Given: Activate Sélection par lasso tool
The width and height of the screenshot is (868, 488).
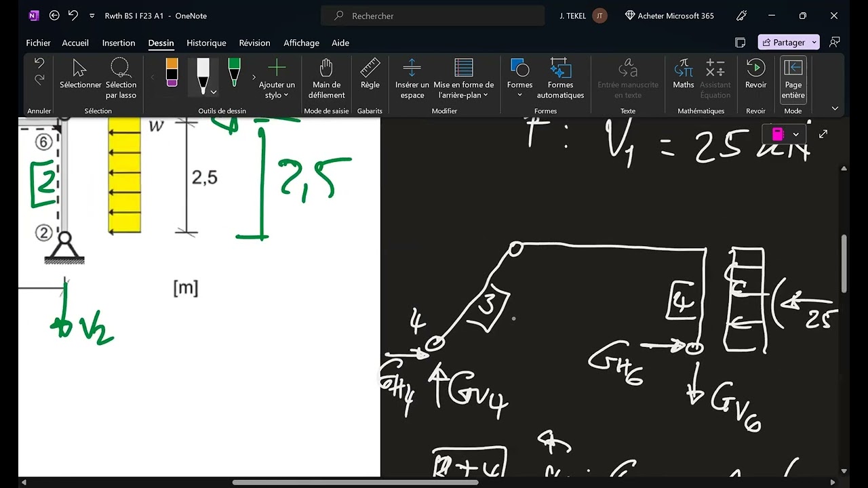Looking at the screenshot, I should [121, 79].
